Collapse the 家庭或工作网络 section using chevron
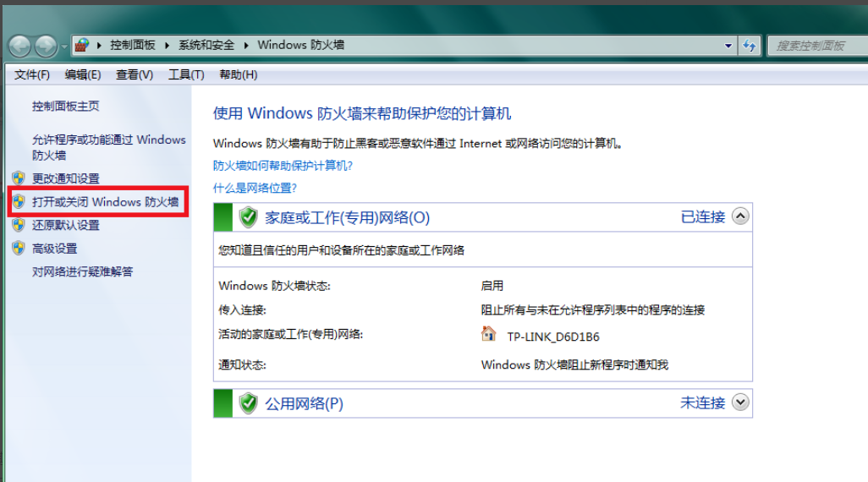This screenshot has width=868, height=482. (x=740, y=216)
